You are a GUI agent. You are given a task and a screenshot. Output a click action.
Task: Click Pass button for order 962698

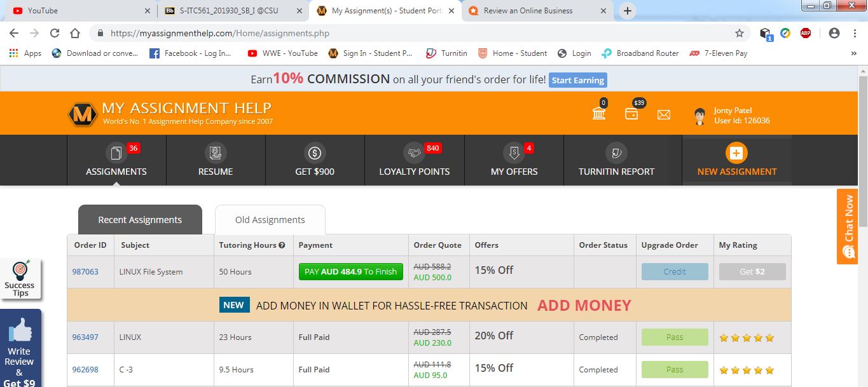coord(675,369)
